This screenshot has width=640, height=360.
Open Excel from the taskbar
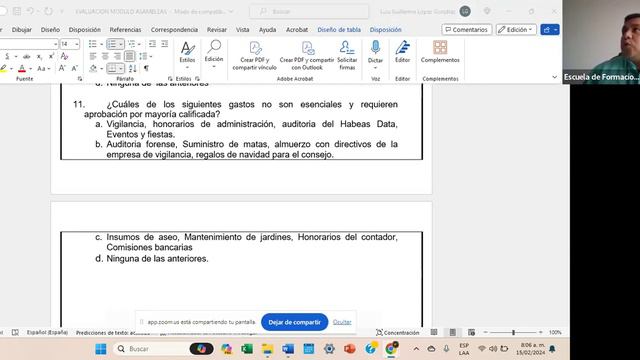247,349
